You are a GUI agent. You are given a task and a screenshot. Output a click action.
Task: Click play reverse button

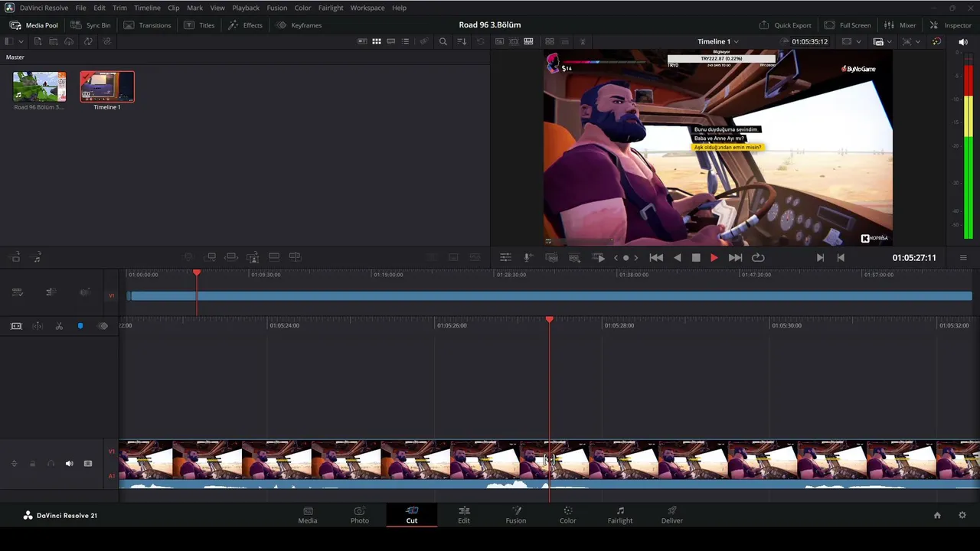[677, 258]
